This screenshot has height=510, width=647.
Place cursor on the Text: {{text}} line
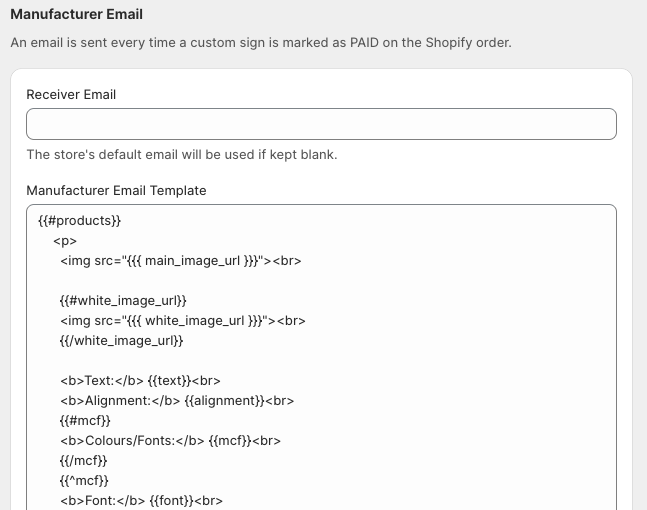(140, 380)
